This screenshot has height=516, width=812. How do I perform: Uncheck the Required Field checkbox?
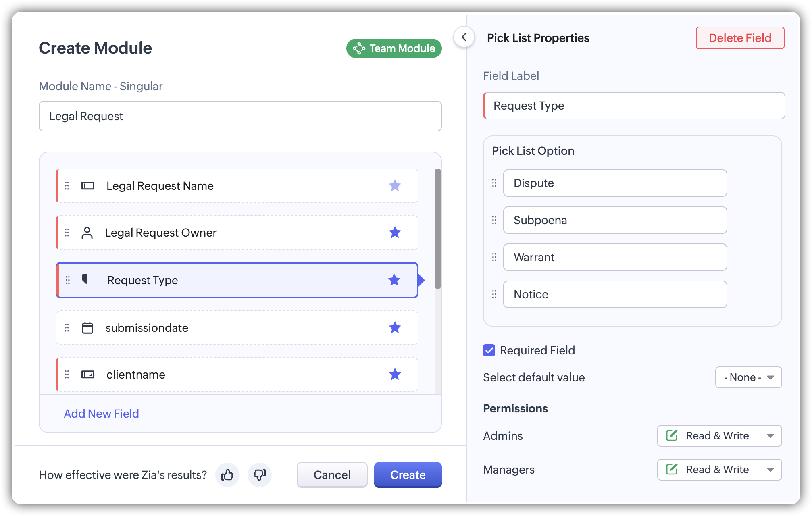coord(489,350)
